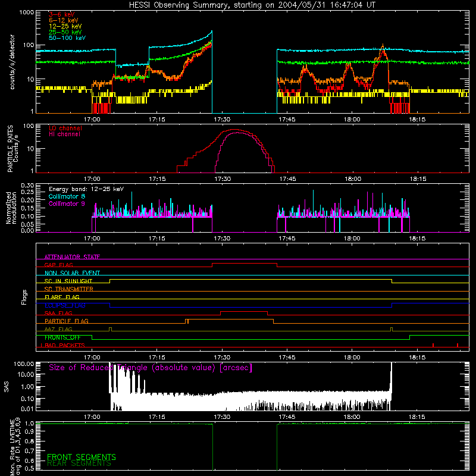Click 18:15 tick under the modulation panel

(417, 239)
